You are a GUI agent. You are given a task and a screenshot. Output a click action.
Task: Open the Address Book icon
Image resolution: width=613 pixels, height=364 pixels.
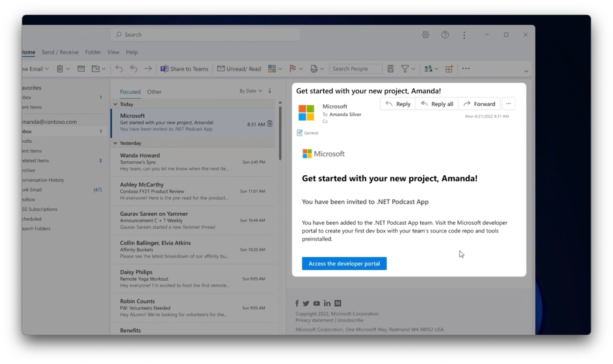click(390, 69)
